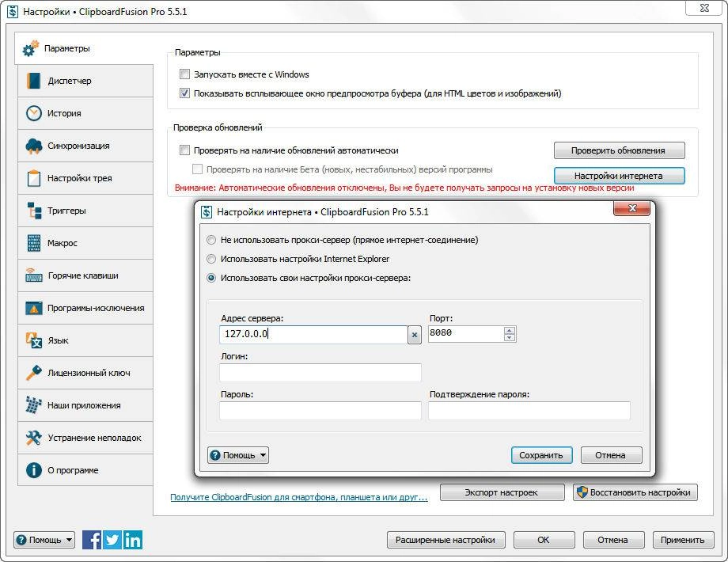Switch to the Программы-исключения tab
The height and width of the screenshot is (562, 728).
click(x=85, y=308)
